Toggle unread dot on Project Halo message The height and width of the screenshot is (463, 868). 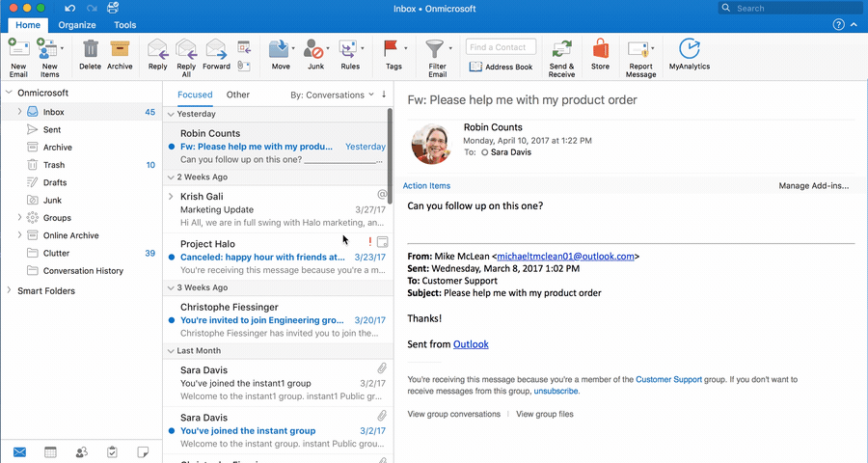pyautogui.click(x=172, y=258)
